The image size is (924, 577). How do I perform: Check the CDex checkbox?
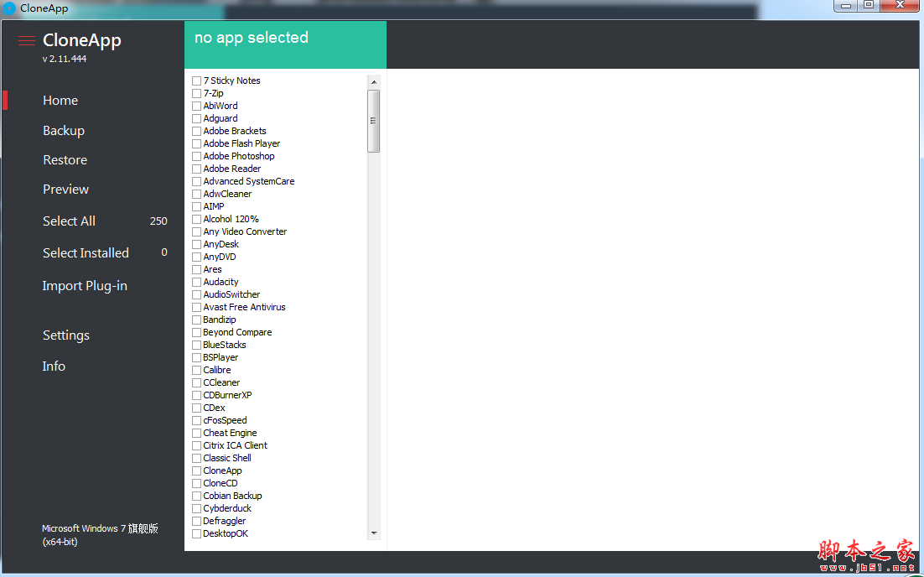point(197,408)
